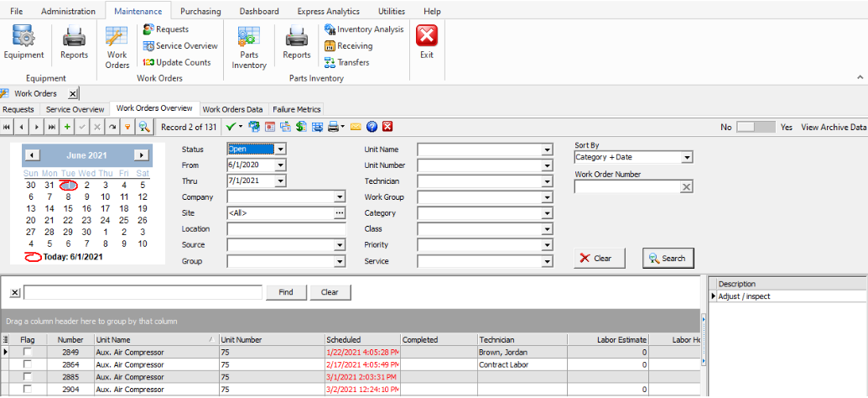Open the Company dropdown

coord(340,196)
